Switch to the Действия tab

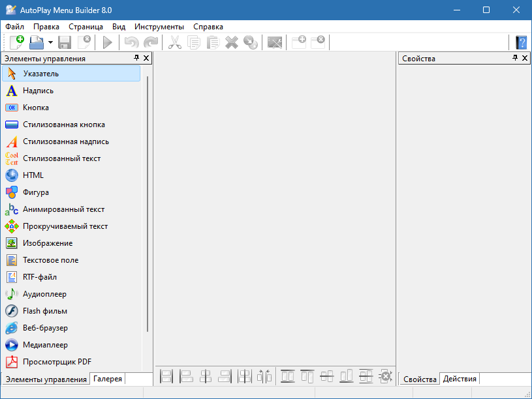pyautogui.click(x=460, y=379)
